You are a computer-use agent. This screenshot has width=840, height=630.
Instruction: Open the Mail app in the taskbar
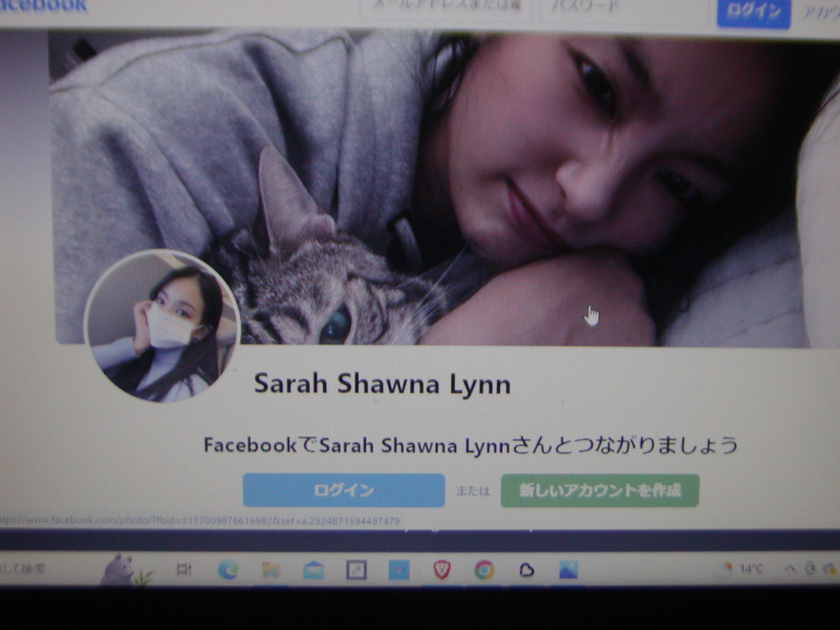pyautogui.click(x=313, y=570)
